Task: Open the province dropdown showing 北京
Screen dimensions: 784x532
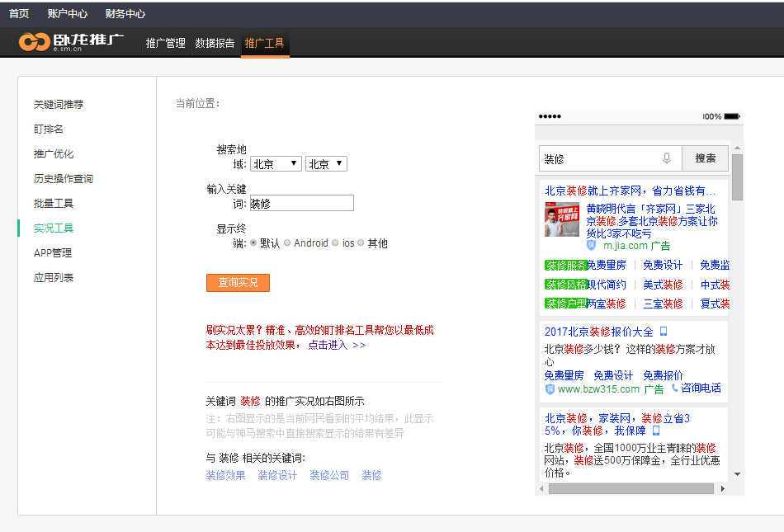Action: point(276,164)
